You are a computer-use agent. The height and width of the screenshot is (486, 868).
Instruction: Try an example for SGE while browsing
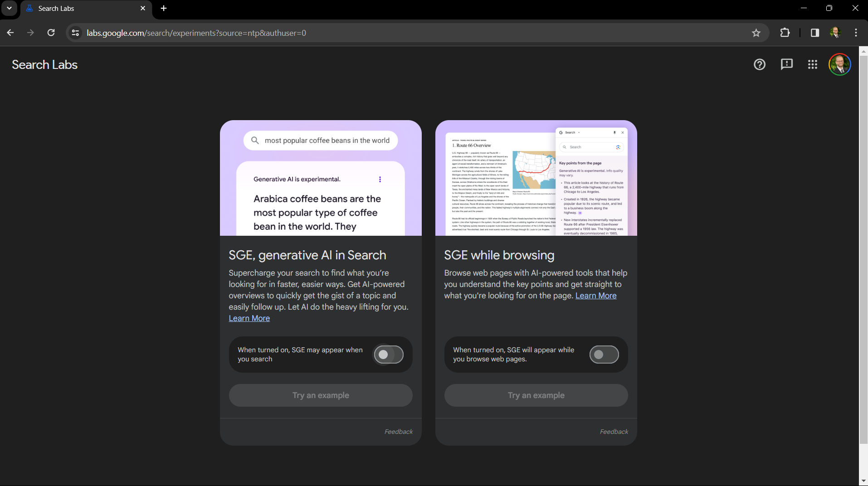pyautogui.click(x=536, y=395)
